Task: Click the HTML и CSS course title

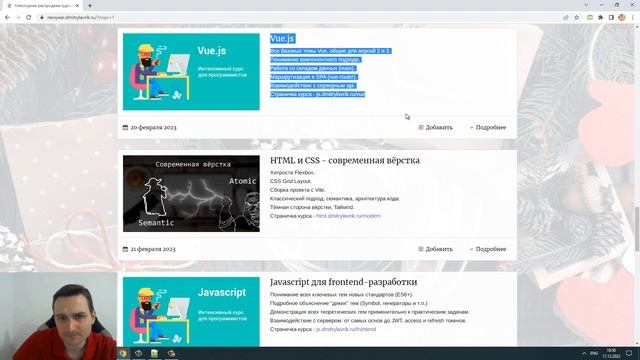Action: (344, 160)
